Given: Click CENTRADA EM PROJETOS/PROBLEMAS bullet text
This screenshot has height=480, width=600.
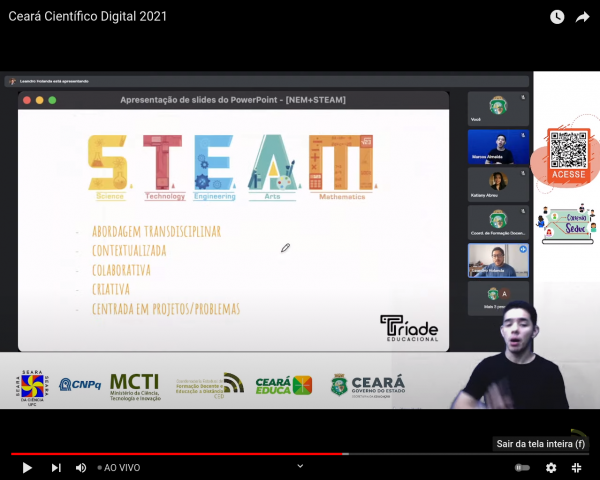Looking at the screenshot, I should pyautogui.click(x=166, y=309).
